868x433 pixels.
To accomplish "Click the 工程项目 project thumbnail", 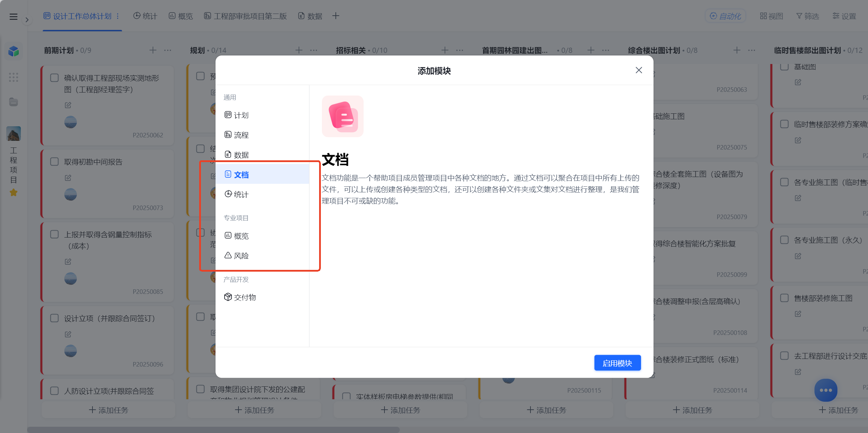I will [x=14, y=134].
